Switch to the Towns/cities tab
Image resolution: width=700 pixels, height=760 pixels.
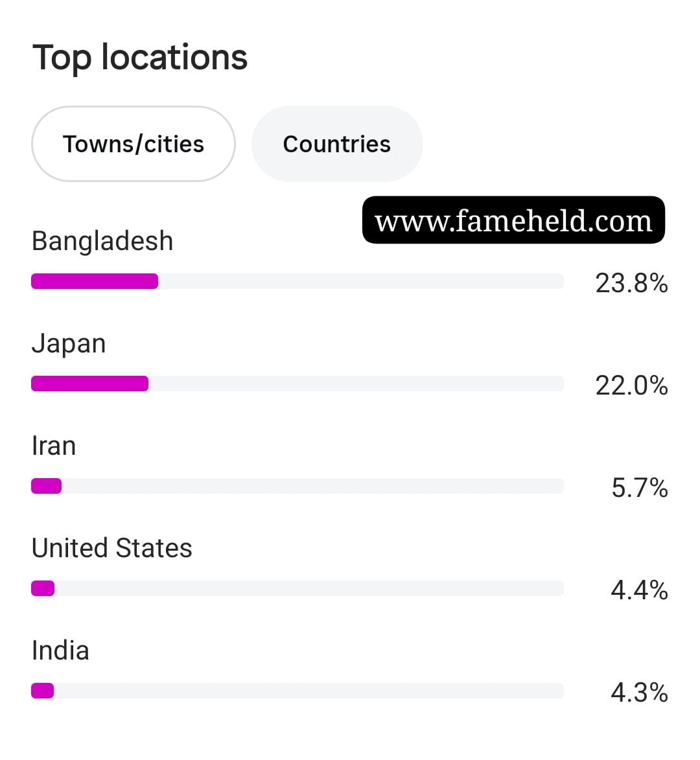tap(134, 144)
